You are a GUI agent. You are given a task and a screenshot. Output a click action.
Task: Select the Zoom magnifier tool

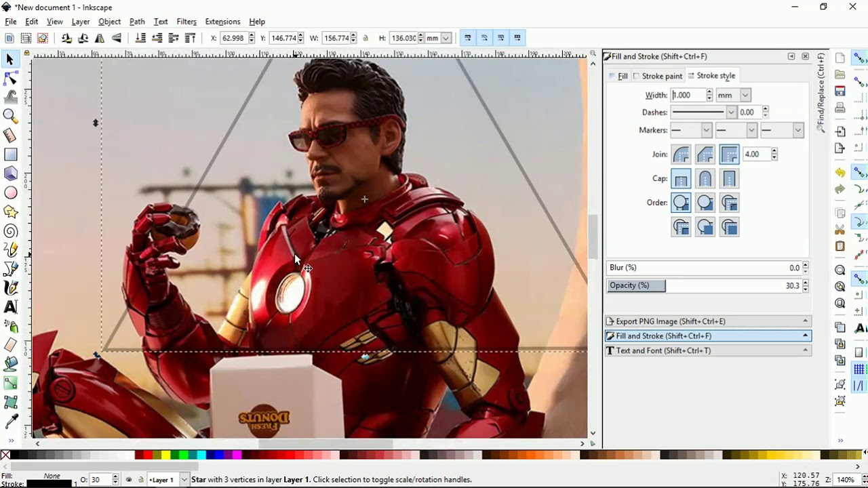tap(10, 116)
